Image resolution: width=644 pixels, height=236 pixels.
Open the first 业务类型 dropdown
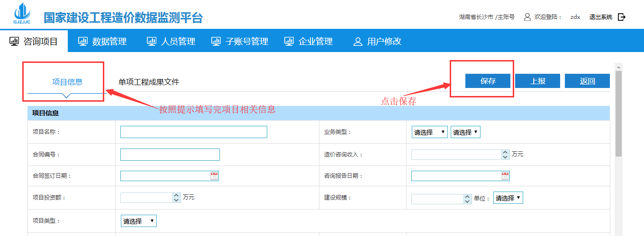(x=429, y=132)
